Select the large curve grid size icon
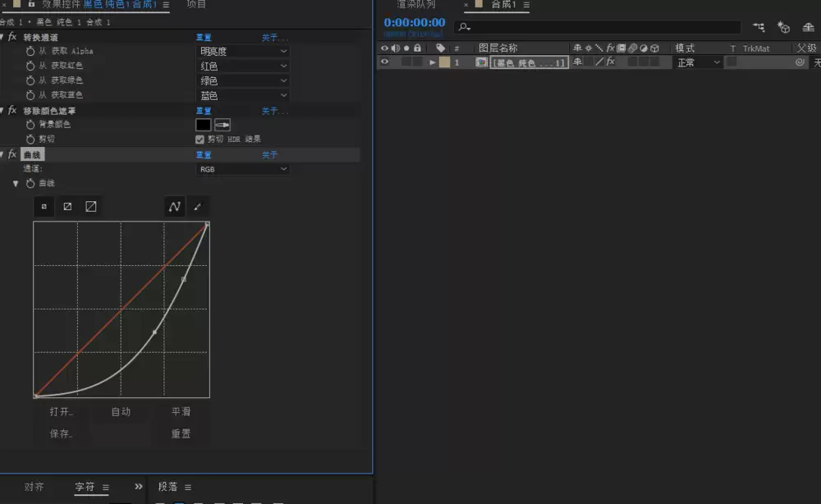 90,206
